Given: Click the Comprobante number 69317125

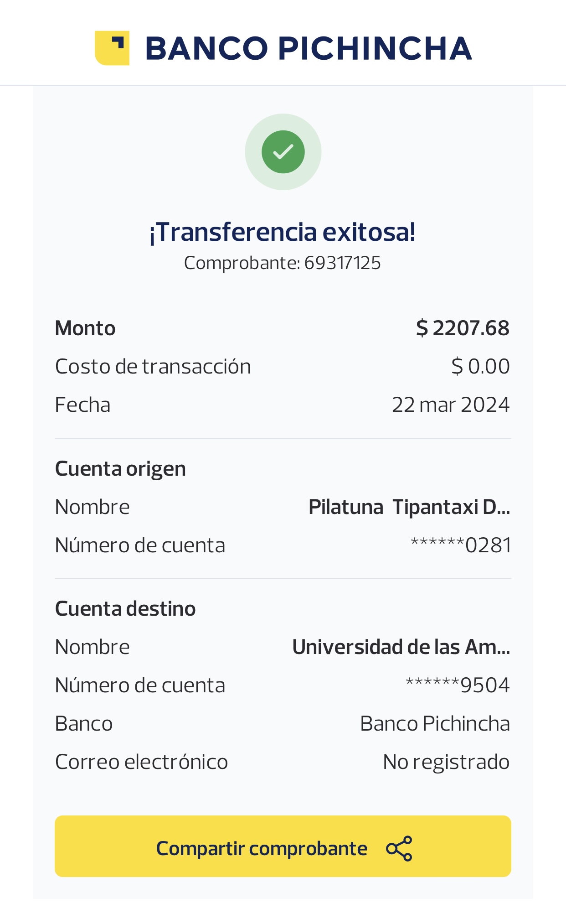Looking at the screenshot, I should coord(342,263).
